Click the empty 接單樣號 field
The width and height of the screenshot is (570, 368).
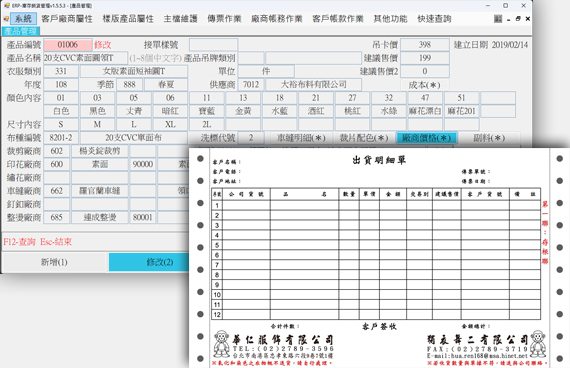coord(213,45)
